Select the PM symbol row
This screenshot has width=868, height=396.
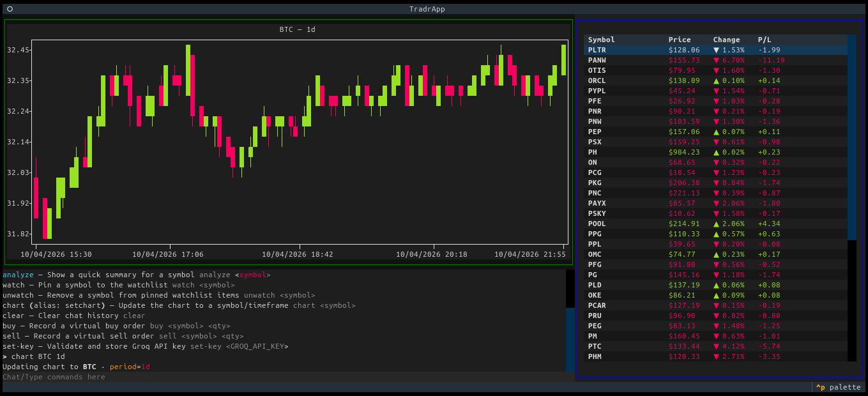coord(715,336)
